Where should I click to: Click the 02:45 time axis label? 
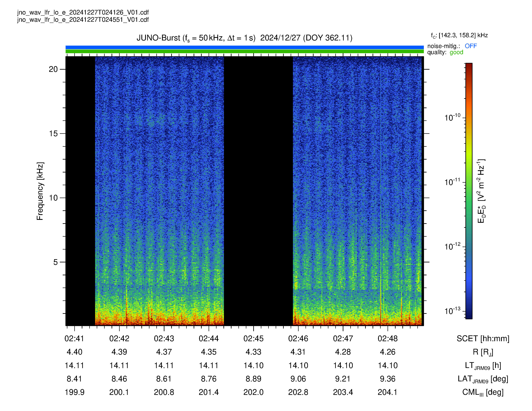253,338
